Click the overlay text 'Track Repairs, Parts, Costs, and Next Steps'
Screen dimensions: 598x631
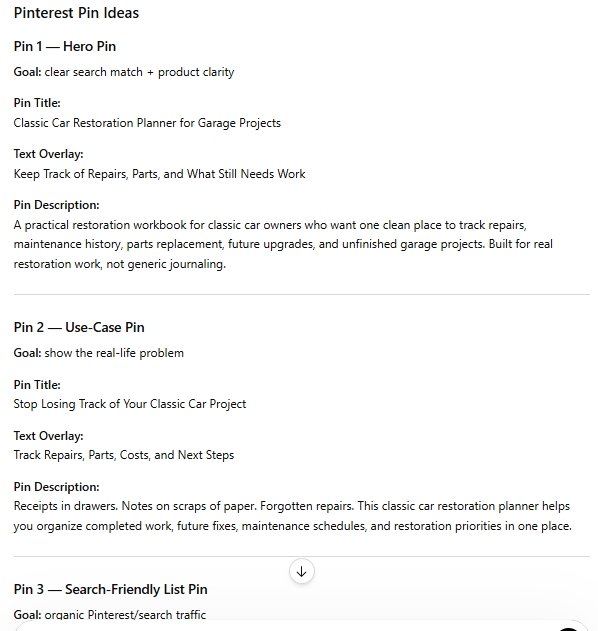coord(124,455)
